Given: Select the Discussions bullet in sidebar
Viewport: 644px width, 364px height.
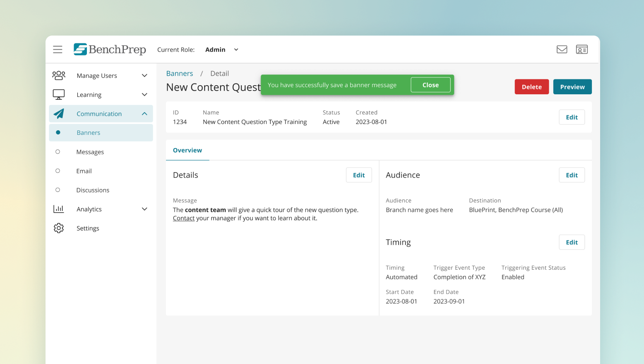Looking at the screenshot, I should pyautogui.click(x=58, y=190).
